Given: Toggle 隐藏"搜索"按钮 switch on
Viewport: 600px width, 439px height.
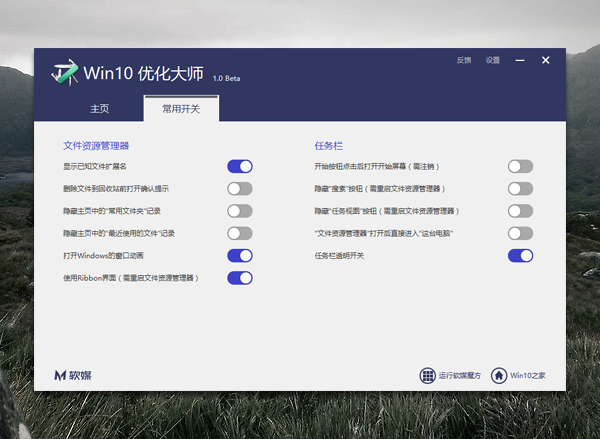Looking at the screenshot, I should click(520, 188).
